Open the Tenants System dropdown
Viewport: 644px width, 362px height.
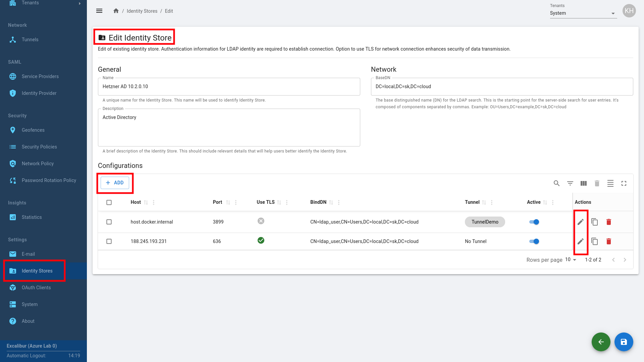pos(583,13)
